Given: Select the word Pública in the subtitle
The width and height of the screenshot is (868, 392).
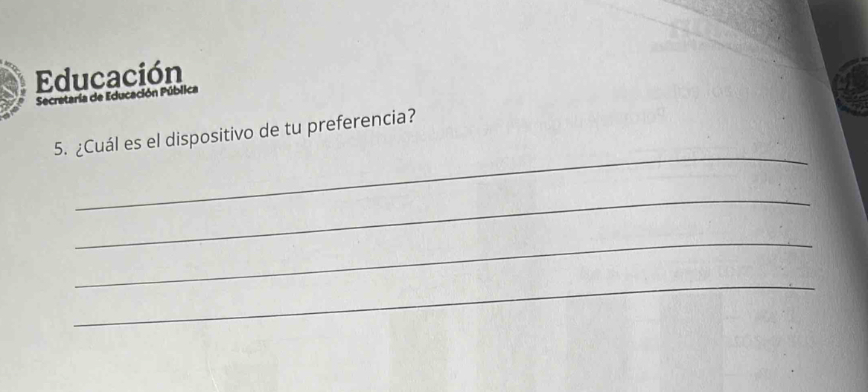Looking at the screenshot, I should point(182,91).
